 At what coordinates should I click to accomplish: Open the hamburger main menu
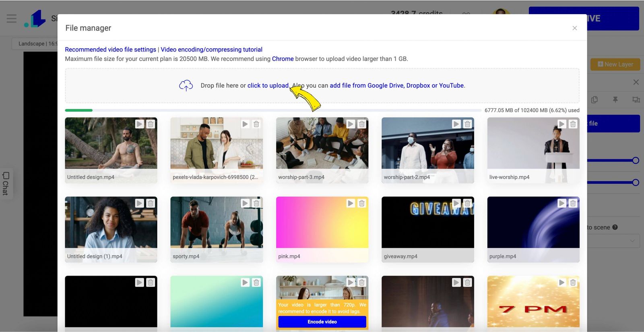point(12,19)
